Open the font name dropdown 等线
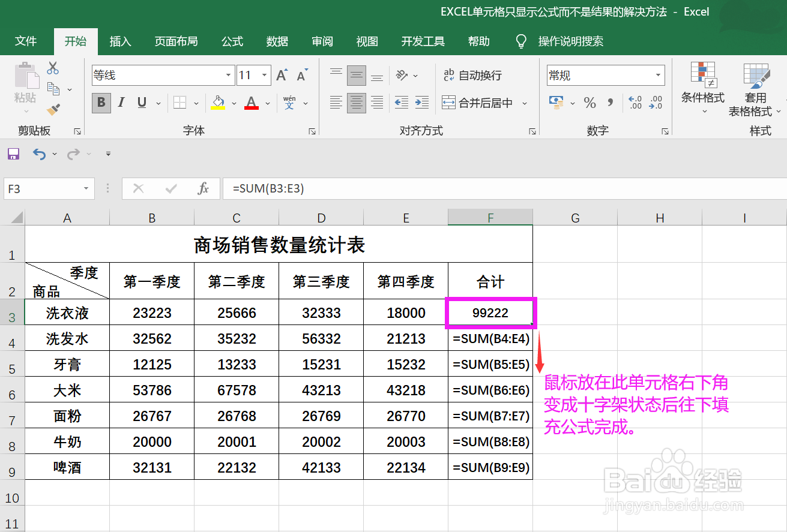The height and width of the screenshot is (532, 787). (x=229, y=76)
